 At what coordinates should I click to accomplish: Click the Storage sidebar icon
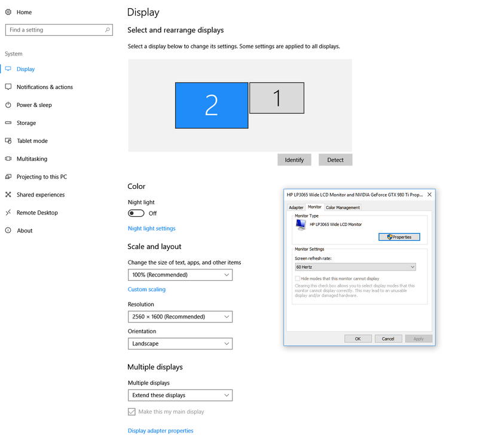pyautogui.click(x=10, y=122)
